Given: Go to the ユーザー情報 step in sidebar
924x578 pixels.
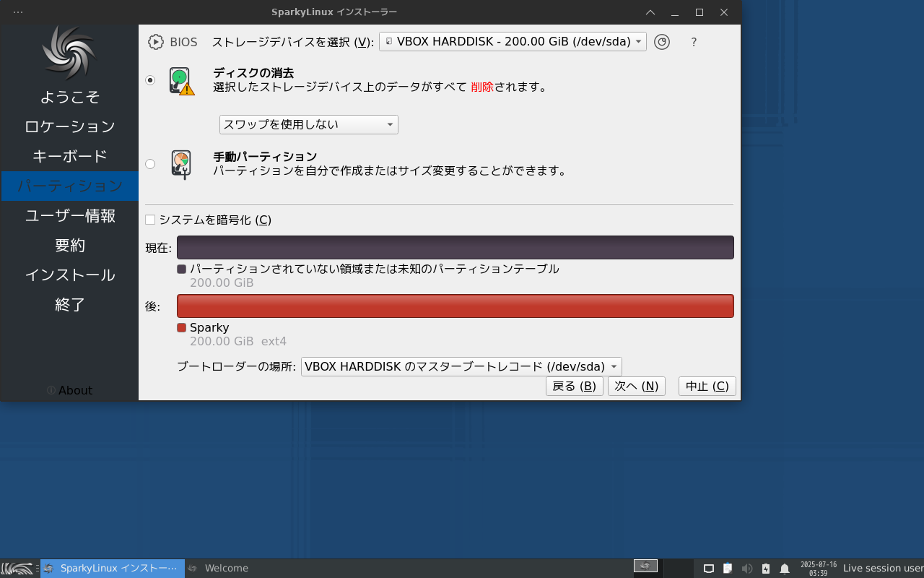Looking at the screenshot, I should click(x=69, y=215).
